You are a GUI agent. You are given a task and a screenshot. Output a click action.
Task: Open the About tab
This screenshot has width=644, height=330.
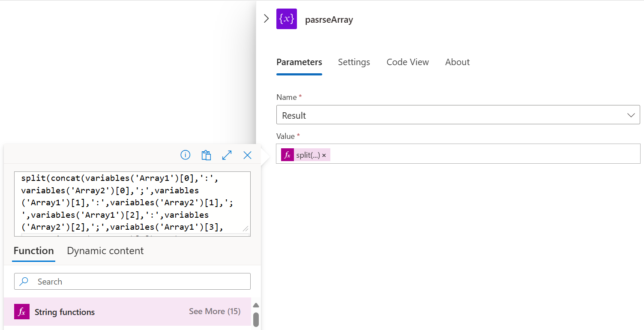(x=457, y=62)
